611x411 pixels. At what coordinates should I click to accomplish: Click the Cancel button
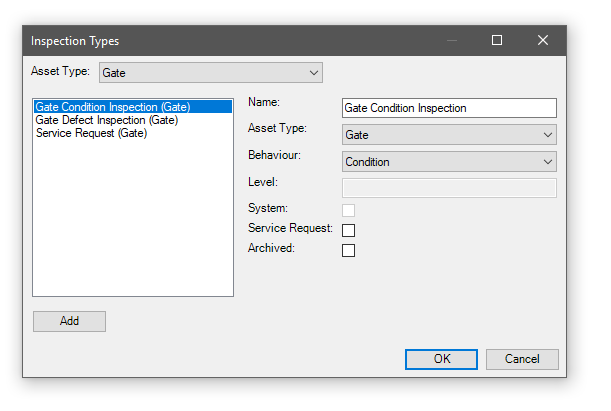click(522, 359)
